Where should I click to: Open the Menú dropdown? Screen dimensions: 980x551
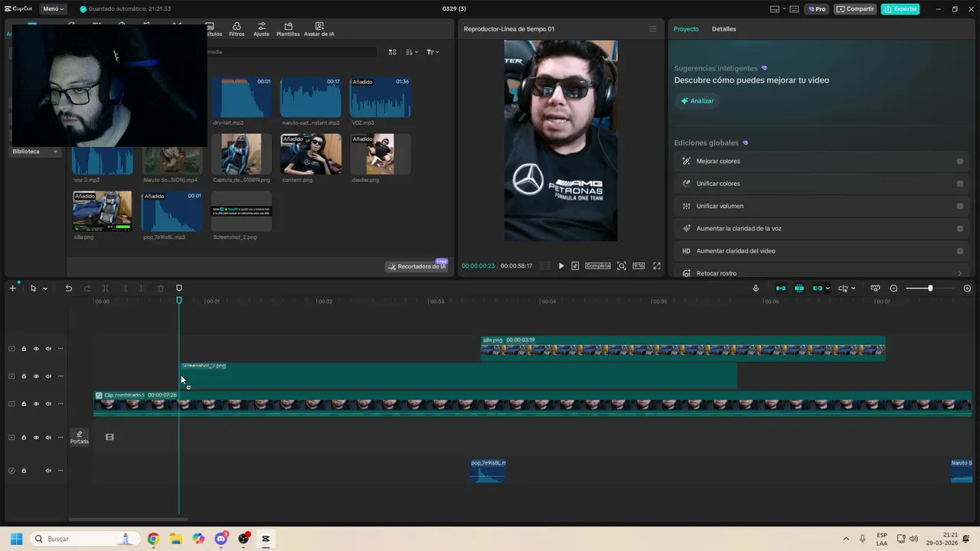[x=54, y=9]
